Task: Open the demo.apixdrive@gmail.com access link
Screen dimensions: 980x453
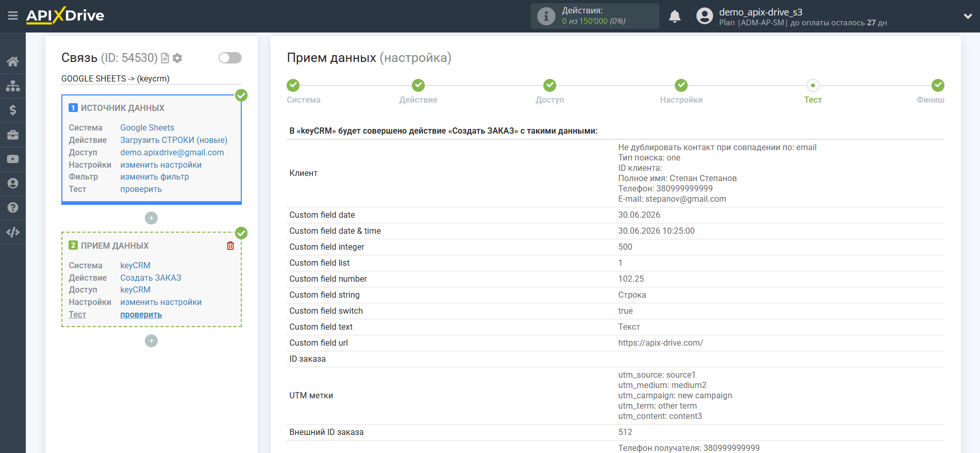Action: point(172,152)
